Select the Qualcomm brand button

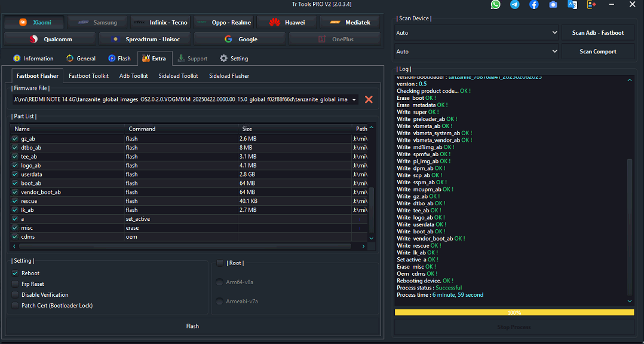coord(50,39)
